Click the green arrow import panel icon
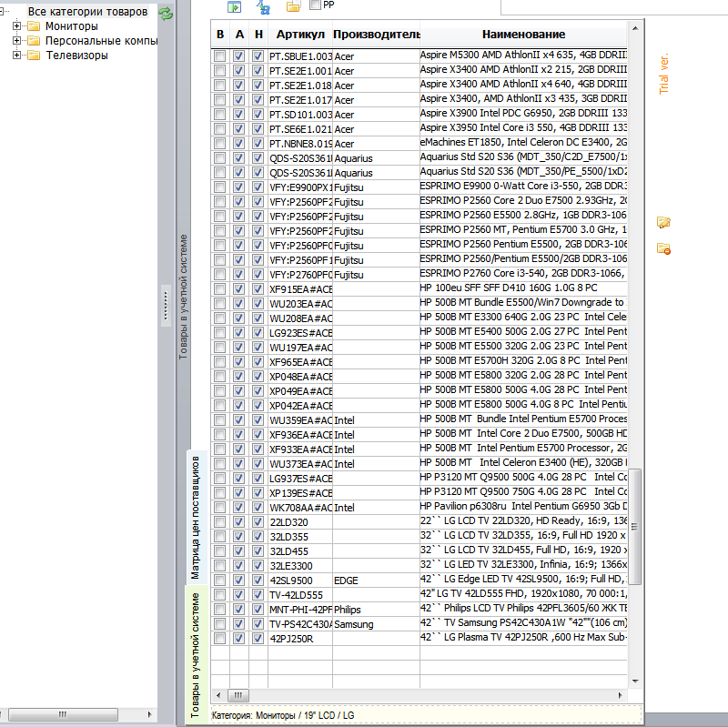Viewport: 728px width, 727px height. [235, 6]
